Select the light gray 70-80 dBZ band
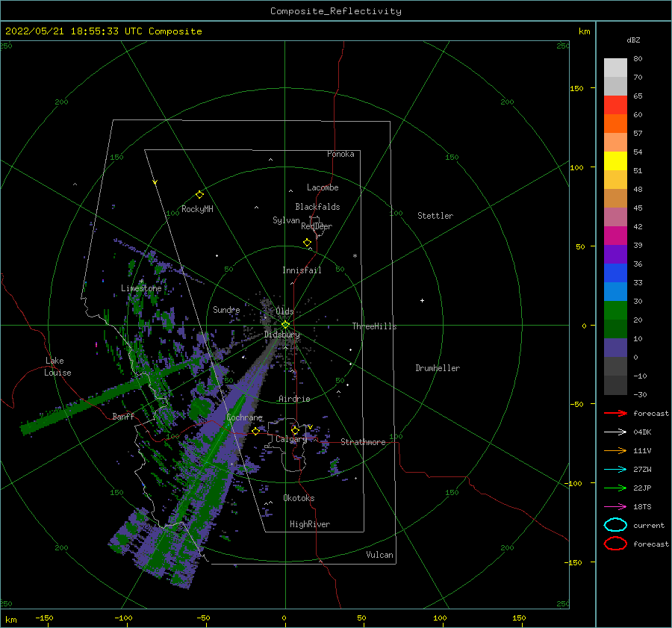672x628 pixels. (615, 68)
